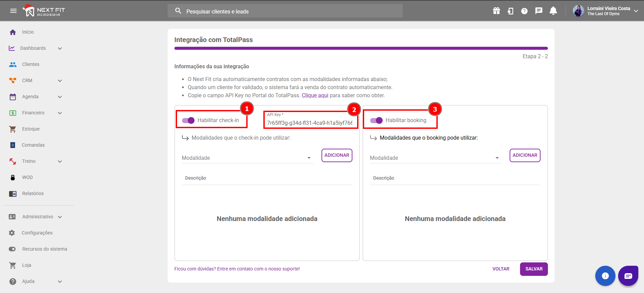Click the 'Pesquisar clientes e leads' search field
Screen dimensions: 644x293
[285, 11]
